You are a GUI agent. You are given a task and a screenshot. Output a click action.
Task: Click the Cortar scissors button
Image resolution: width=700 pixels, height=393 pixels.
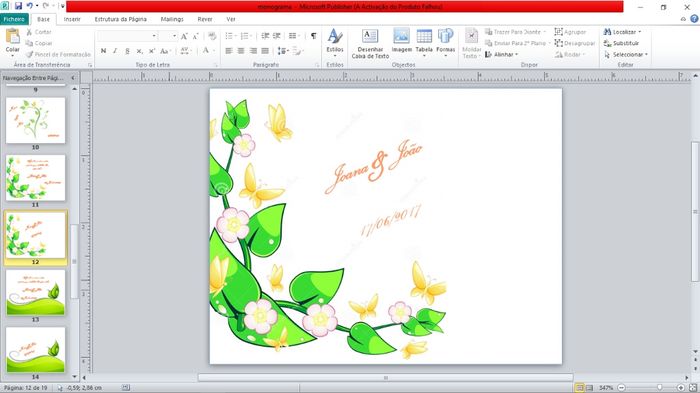tap(39, 32)
